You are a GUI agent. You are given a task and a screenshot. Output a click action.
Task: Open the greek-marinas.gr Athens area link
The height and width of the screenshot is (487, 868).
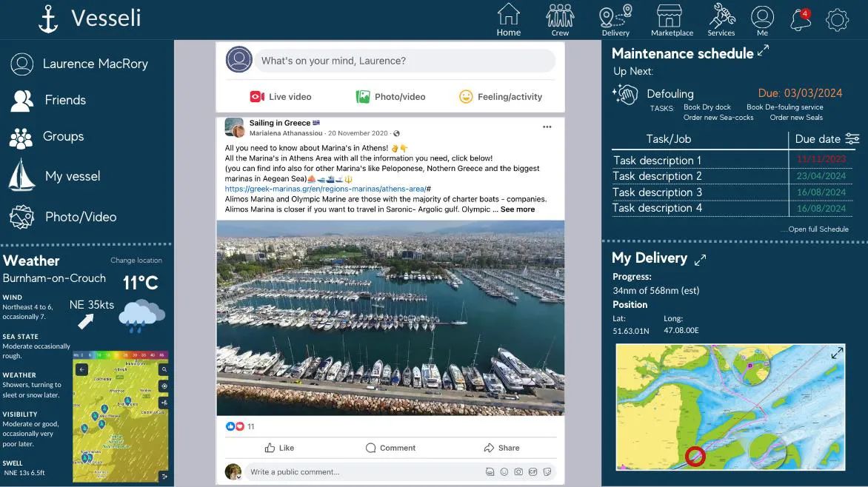(x=324, y=189)
